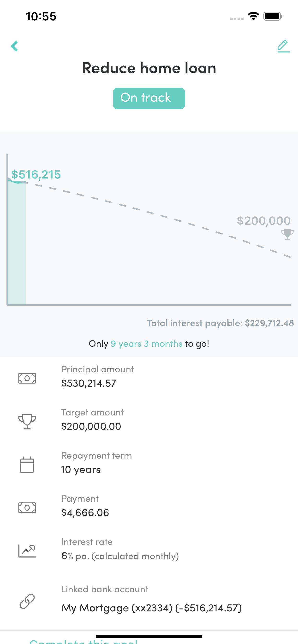
Task: Tap the $516,215 current balance label
Action: [36, 174]
